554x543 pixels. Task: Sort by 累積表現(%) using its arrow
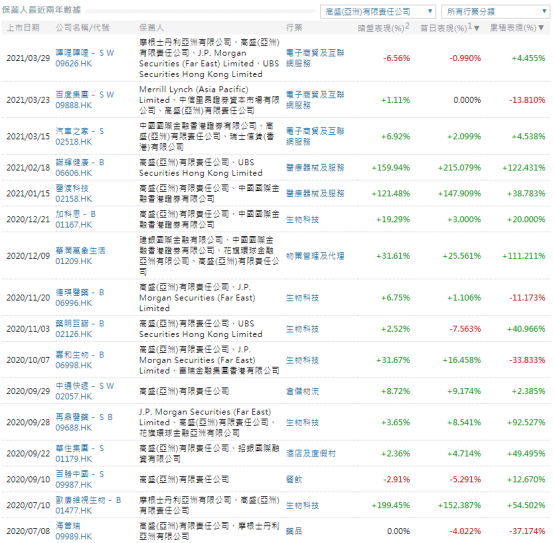point(541,28)
